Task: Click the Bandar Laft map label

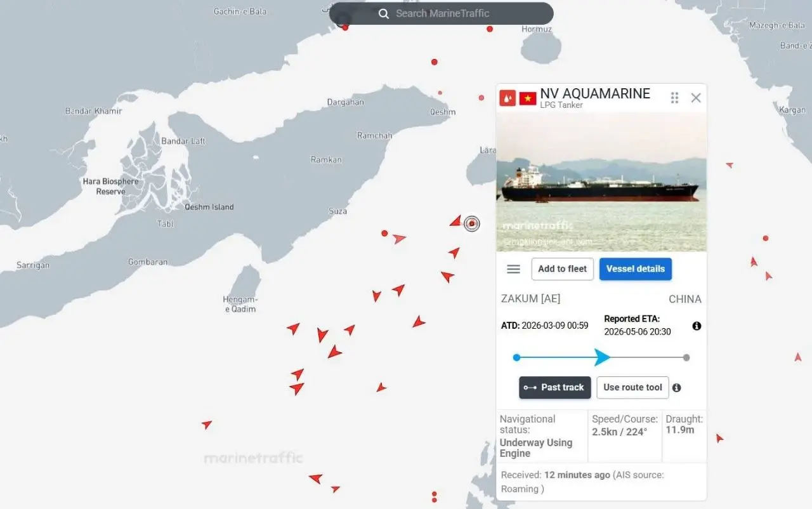Action: [x=183, y=141]
